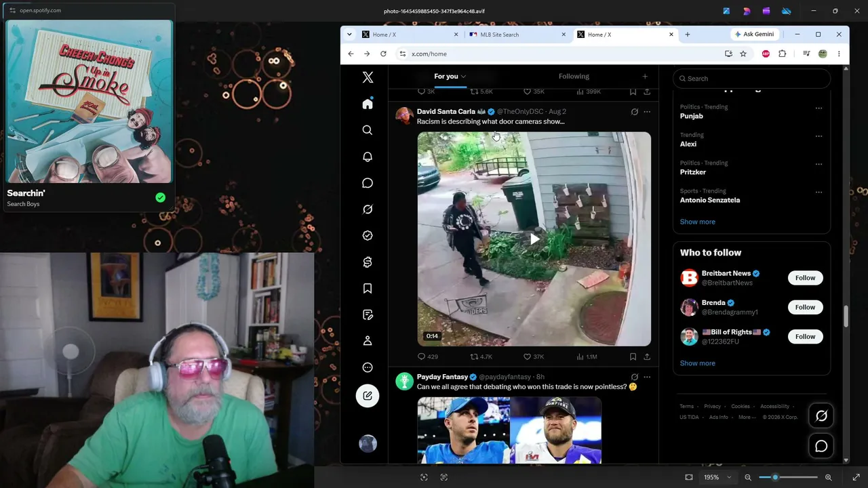This screenshot has height=488, width=868.
Task: Follow Bill of Rights account
Action: pos(805,336)
